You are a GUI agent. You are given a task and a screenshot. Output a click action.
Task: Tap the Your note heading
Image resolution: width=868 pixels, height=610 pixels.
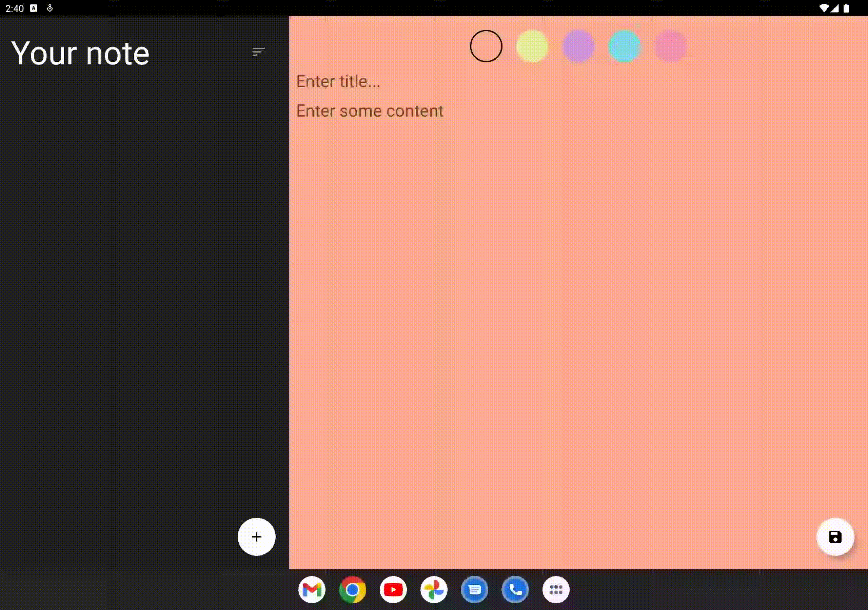tap(80, 53)
